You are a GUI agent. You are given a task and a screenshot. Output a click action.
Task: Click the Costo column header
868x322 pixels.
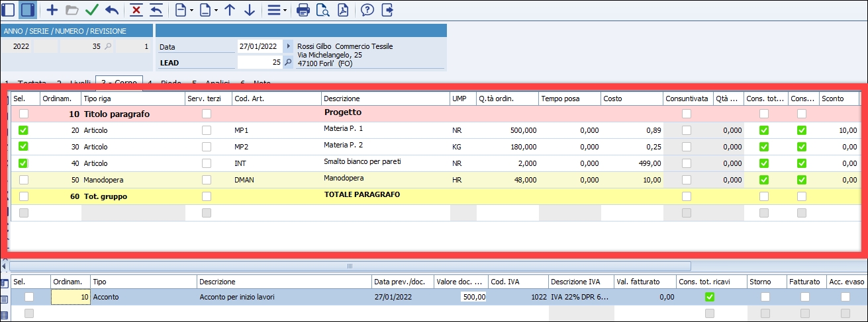point(631,99)
